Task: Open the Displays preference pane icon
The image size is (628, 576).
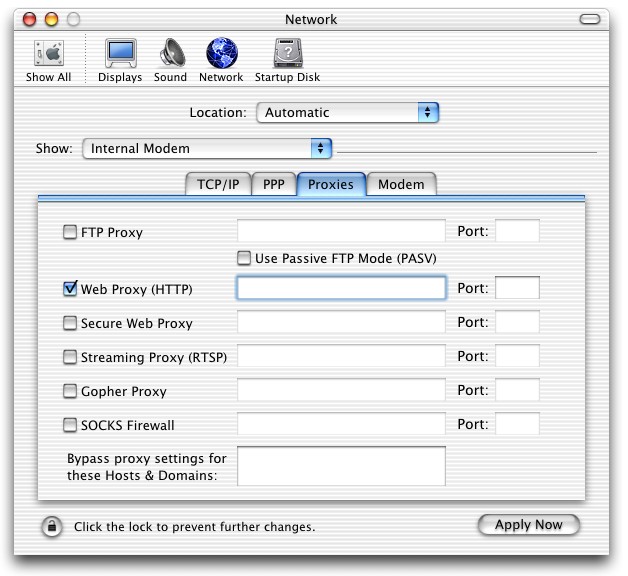Action: coord(120,60)
